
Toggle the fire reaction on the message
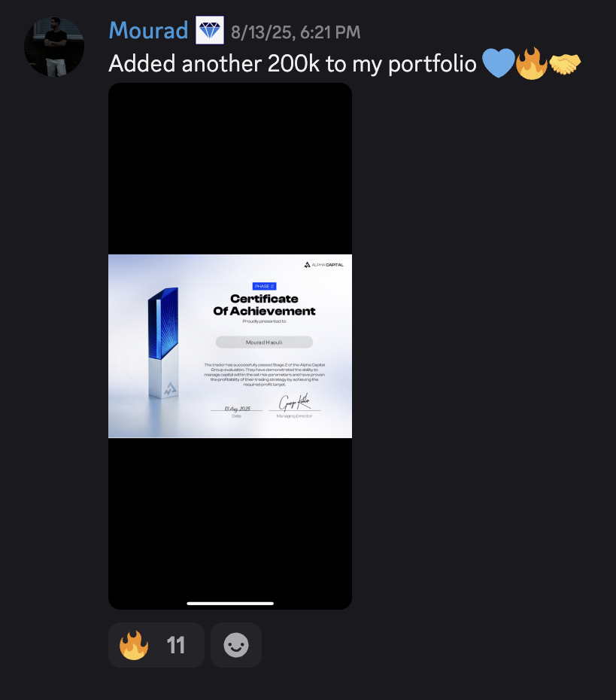click(x=156, y=644)
